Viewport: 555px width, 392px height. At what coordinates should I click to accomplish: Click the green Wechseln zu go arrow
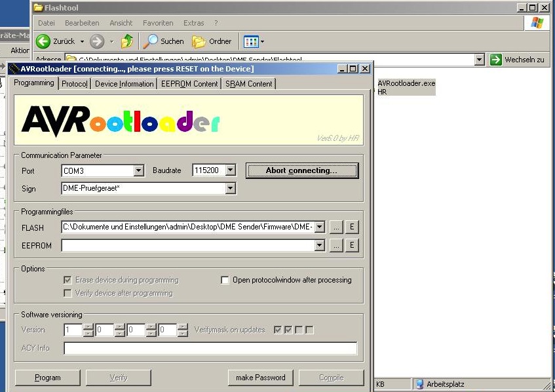(x=496, y=60)
